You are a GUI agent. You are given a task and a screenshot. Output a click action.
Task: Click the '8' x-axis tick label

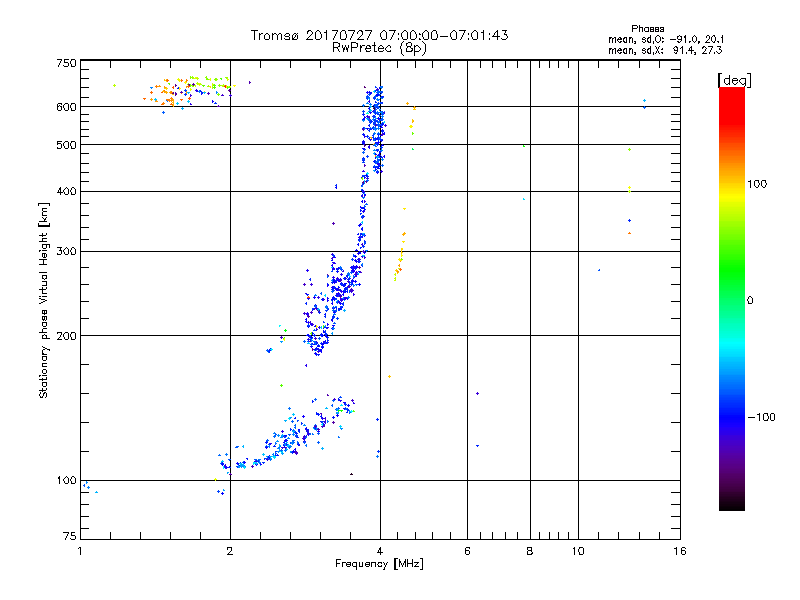[x=530, y=551]
